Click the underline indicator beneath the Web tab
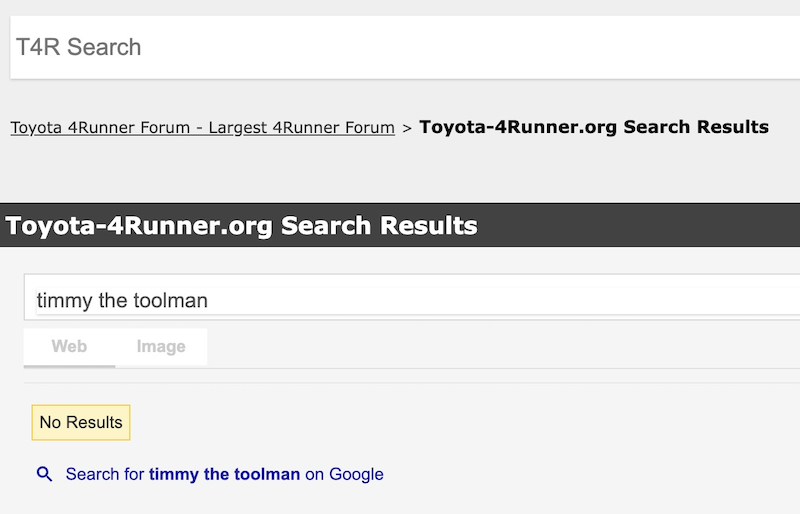This screenshot has width=800, height=514. point(69,366)
